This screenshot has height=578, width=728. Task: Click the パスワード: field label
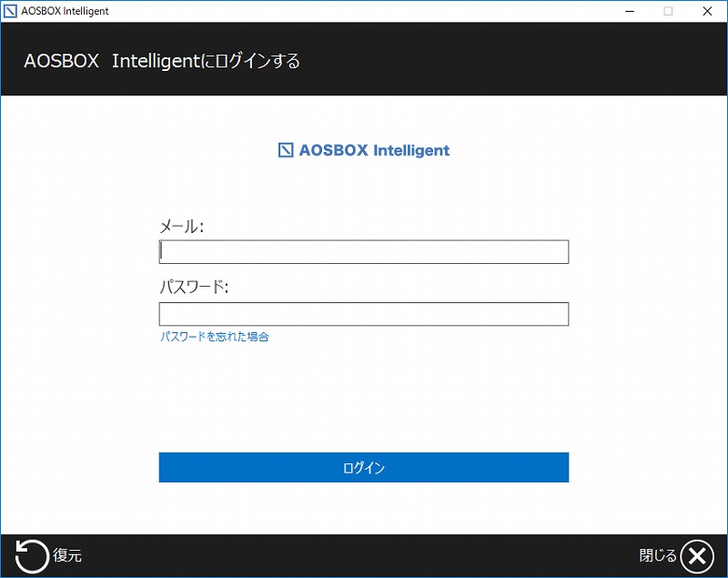194,287
